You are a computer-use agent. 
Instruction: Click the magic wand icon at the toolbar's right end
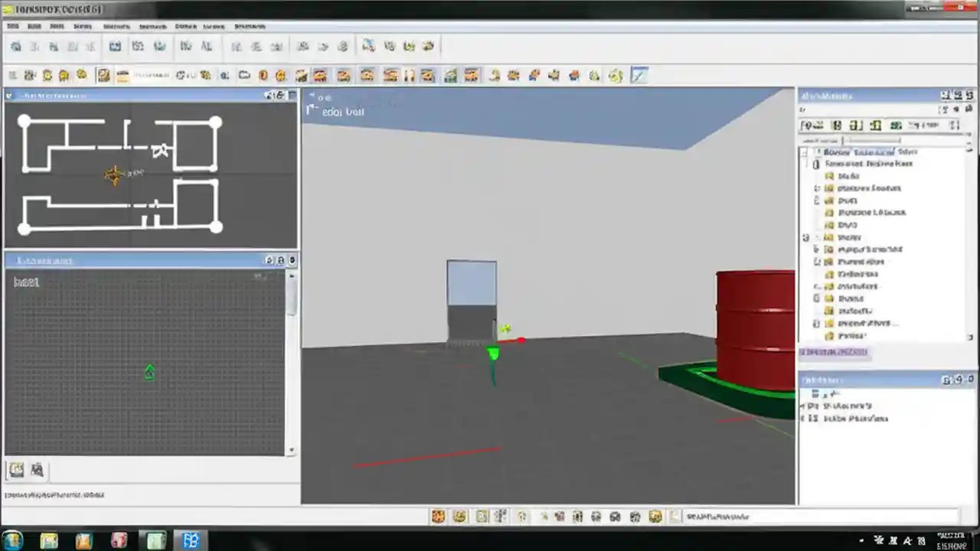[639, 75]
